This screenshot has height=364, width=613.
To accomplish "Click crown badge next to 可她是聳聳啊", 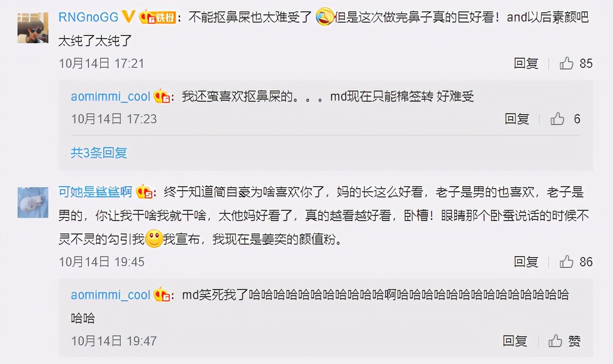I will point(145,192).
